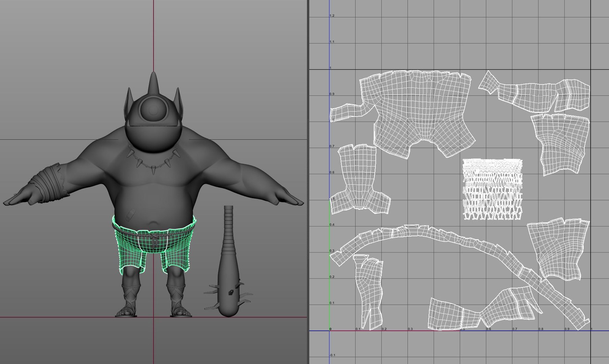609x364 pixels.
Task: Click the '1.1' label on the UV grid
Action: (x=332, y=42)
